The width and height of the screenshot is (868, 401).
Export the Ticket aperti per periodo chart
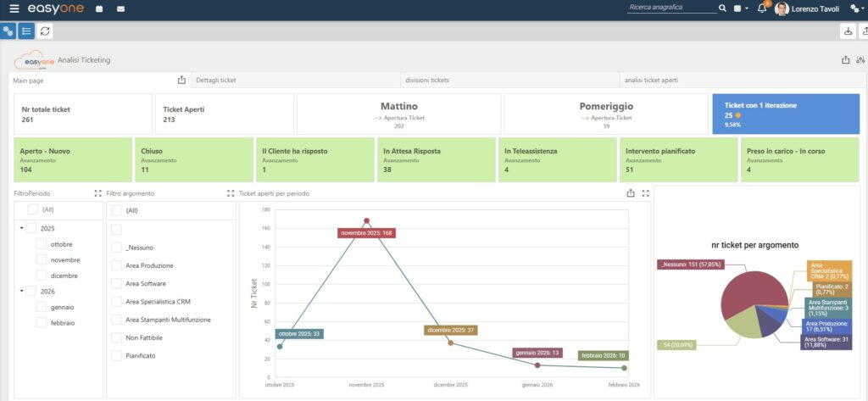(x=630, y=193)
